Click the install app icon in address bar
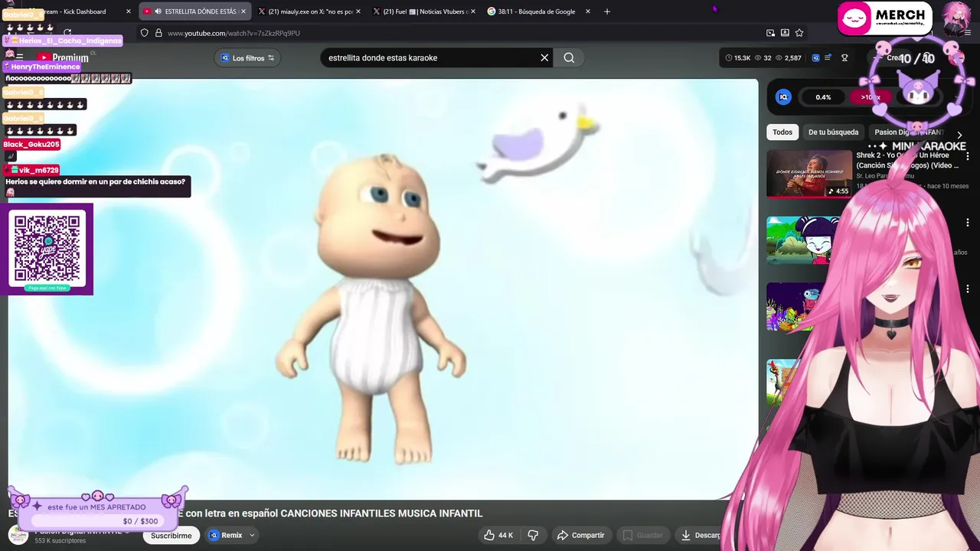This screenshot has height=551, width=980. click(x=785, y=33)
